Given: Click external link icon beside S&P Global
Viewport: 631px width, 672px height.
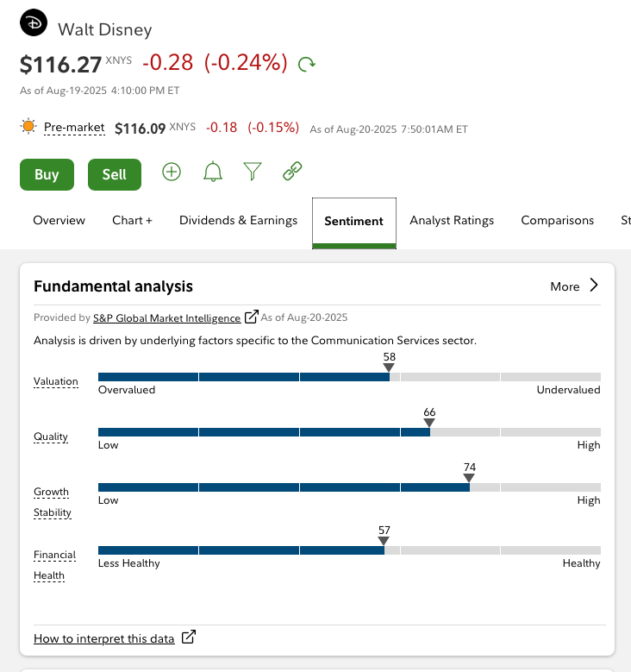Looking at the screenshot, I should pyautogui.click(x=252, y=317).
